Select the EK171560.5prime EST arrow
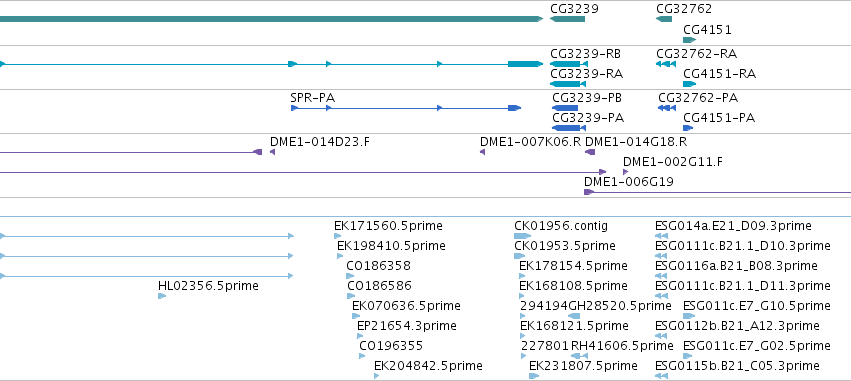851x381 pixels. point(338,236)
